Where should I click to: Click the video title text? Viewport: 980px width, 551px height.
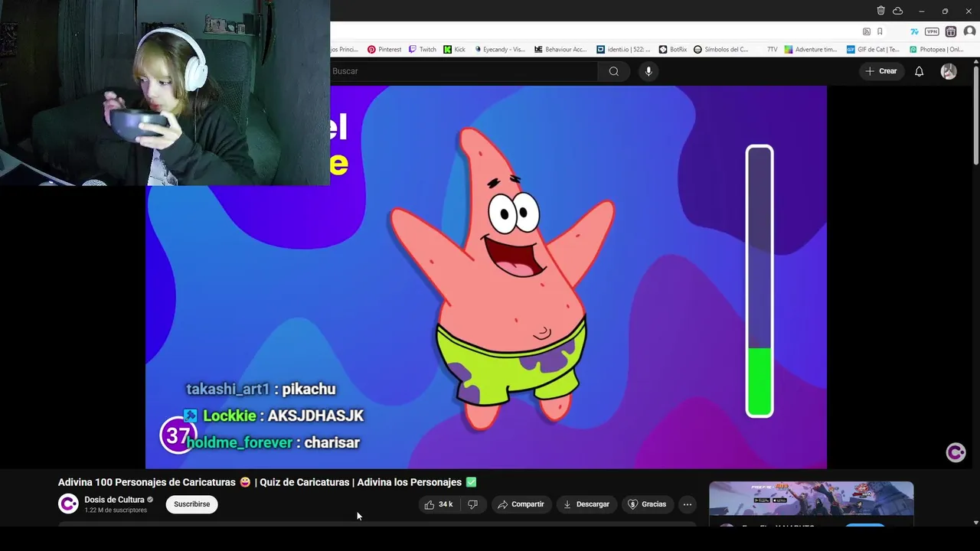(x=267, y=482)
